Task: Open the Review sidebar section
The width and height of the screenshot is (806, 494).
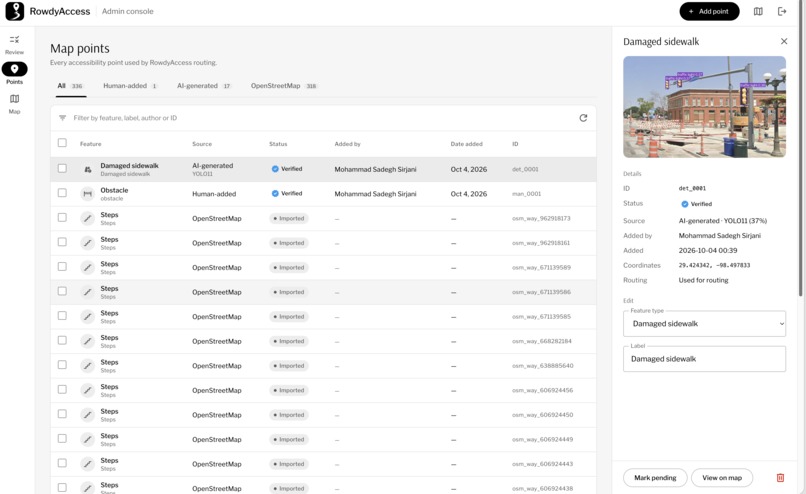Action: pos(14,45)
